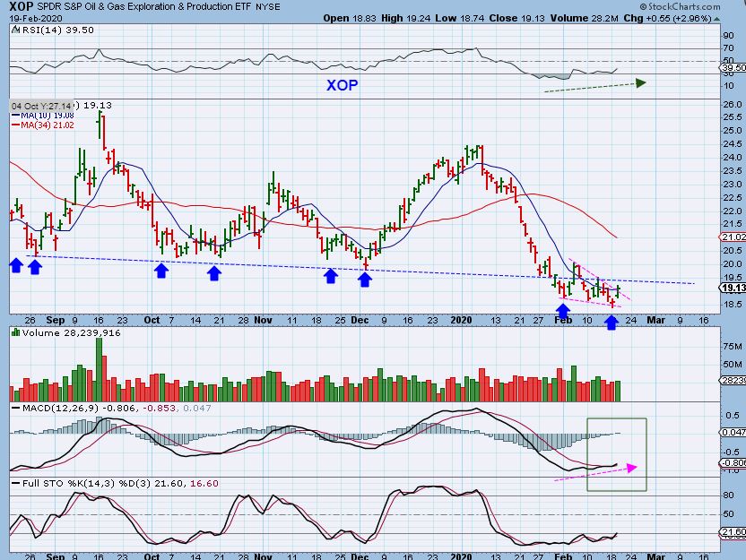The width and height of the screenshot is (746, 560).
Task: Click the 16.60 %D value in the STO label
Action: point(204,484)
